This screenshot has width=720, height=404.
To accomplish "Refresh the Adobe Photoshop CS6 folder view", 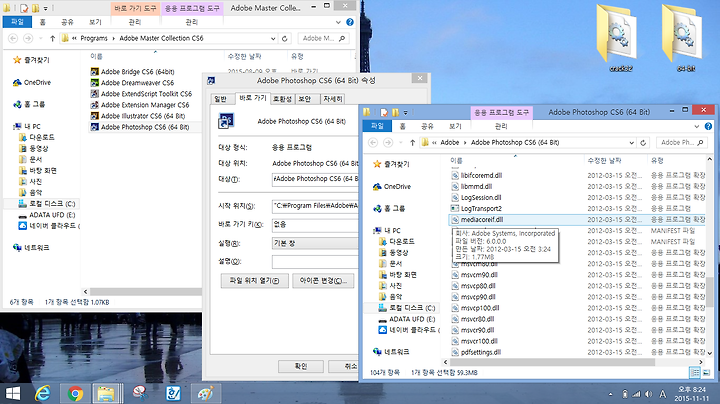I will coord(643,143).
